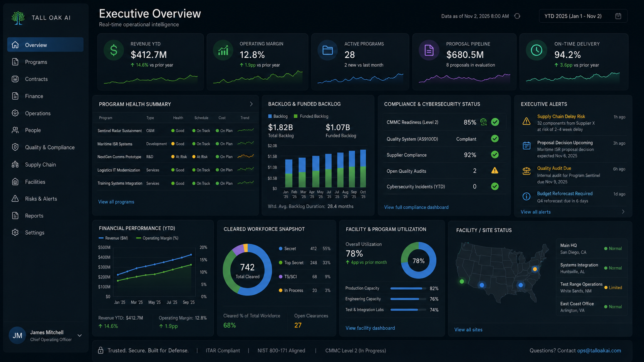Click the CMMC Readiness green checkmark
This screenshot has width=644, height=362.
click(495, 122)
